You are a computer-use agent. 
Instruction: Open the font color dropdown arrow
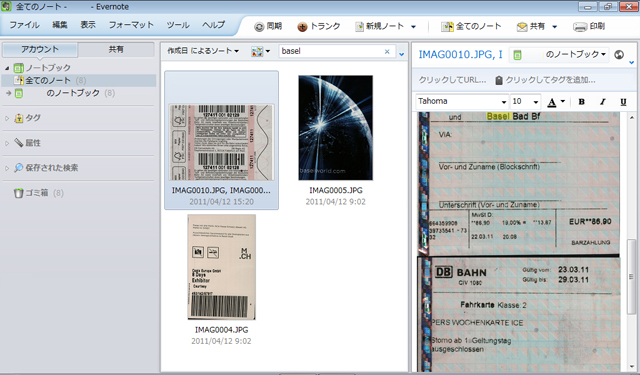click(x=562, y=101)
